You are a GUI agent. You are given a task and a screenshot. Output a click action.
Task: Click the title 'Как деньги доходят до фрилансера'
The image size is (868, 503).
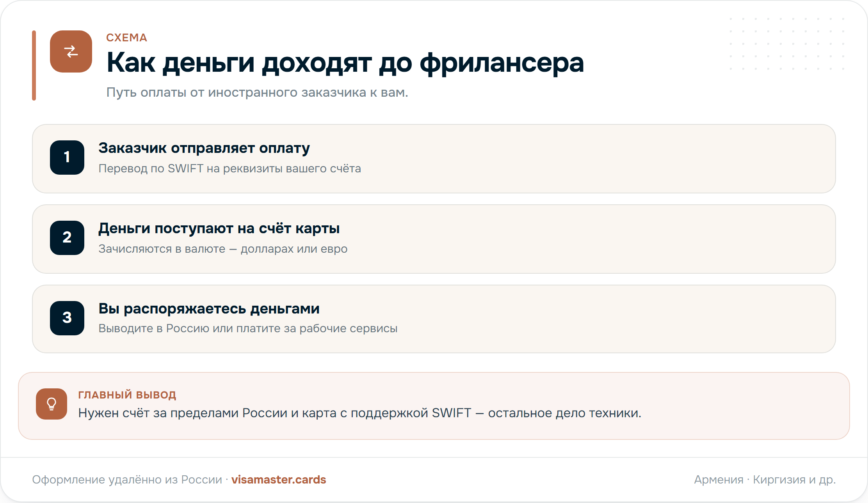(345, 63)
